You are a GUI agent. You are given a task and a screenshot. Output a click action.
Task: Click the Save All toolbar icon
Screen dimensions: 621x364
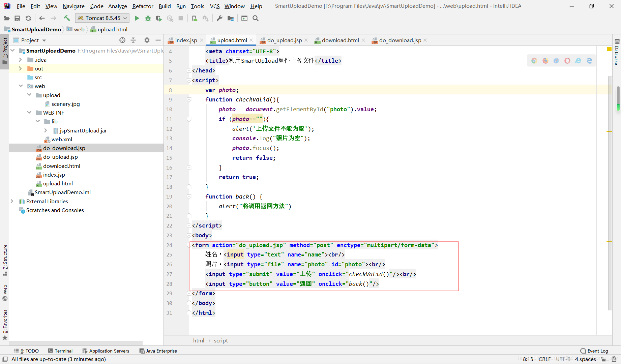(17, 18)
